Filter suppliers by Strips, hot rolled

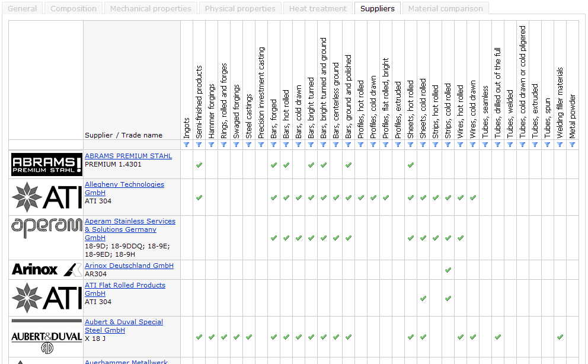[436, 145]
